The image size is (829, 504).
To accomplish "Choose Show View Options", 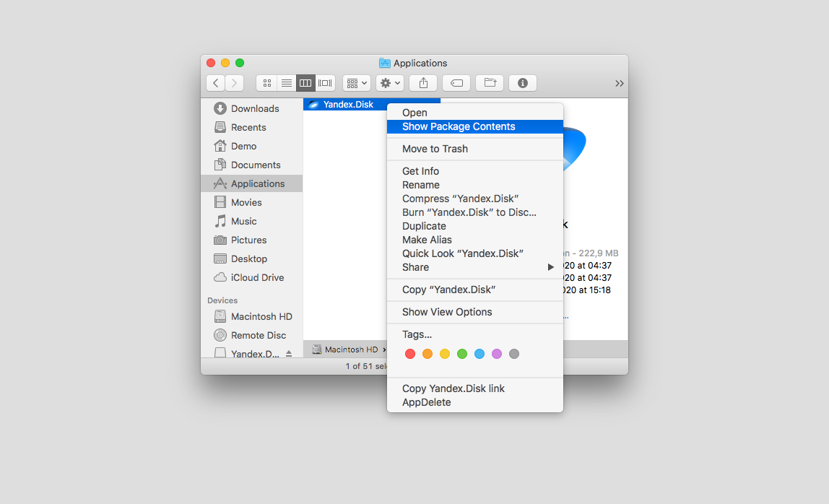I will pyautogui.click(x=474, y=312).
